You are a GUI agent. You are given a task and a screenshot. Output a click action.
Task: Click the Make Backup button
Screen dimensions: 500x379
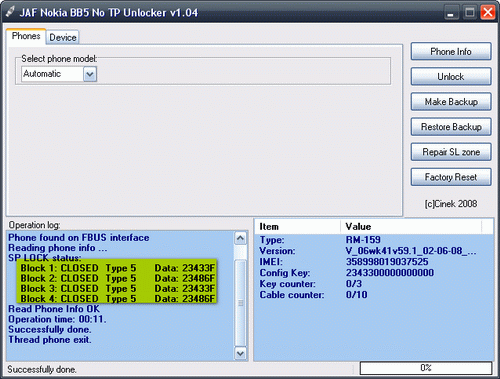pyautogui.click(x=451, y=102)
